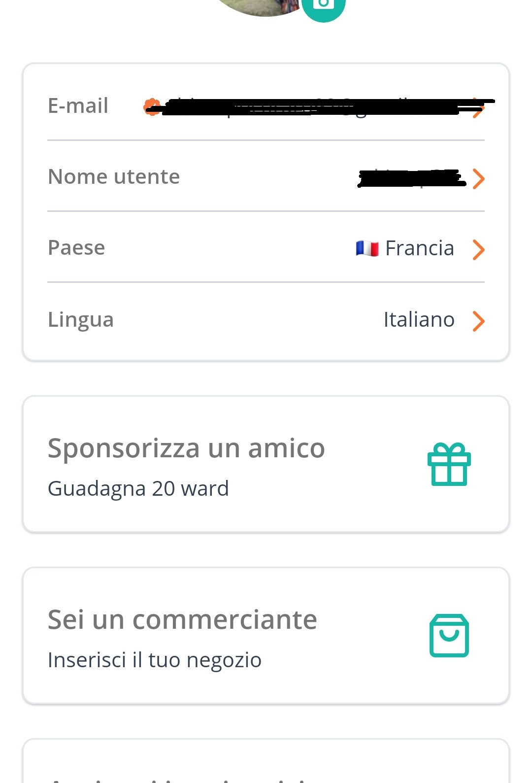This screenshot has width=532, height=783.
Task: Change language value Italiano
Action: tap(419, 320)
